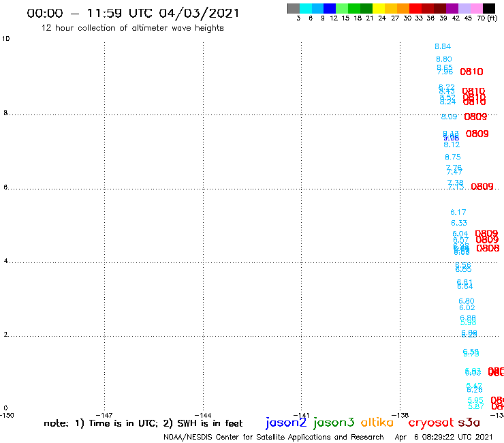Select the purple swatch in color legend

coord(452,8)
